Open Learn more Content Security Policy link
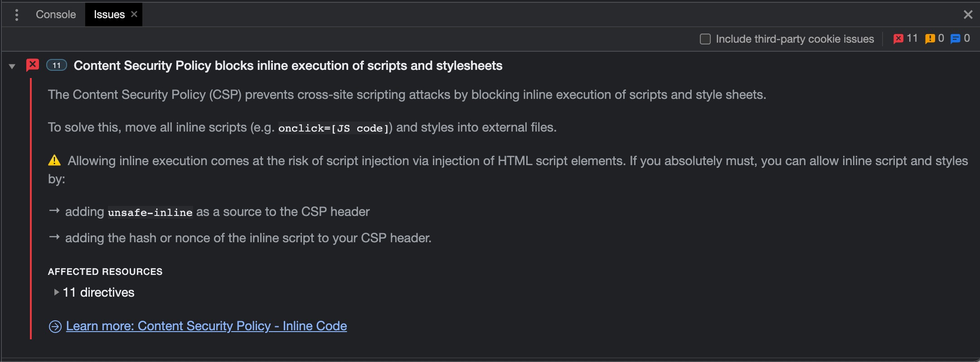980x362 pixels. coord(206,326)
